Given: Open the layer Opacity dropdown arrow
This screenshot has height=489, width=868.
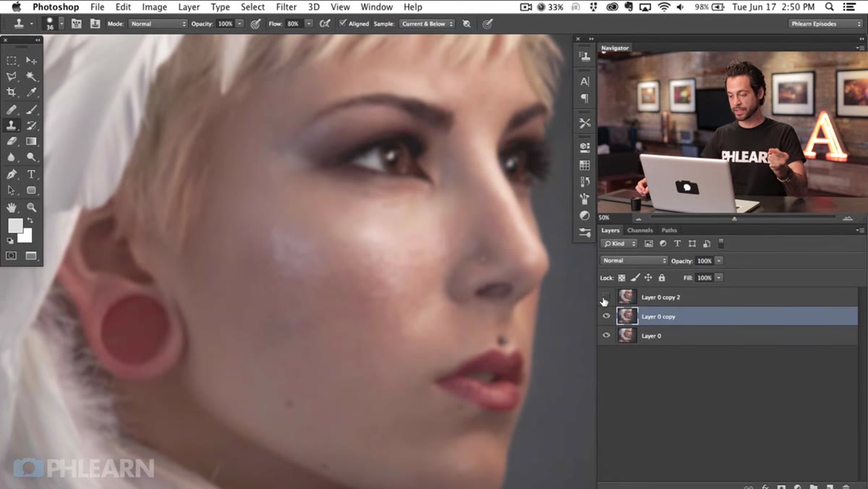Looking at the screenshot, I should 719,260.
